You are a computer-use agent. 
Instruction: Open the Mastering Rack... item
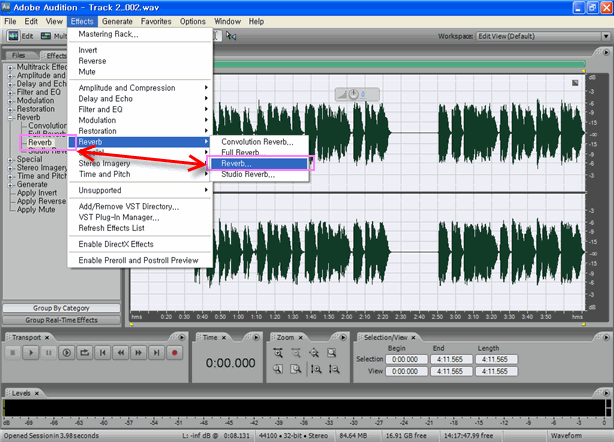140,34
